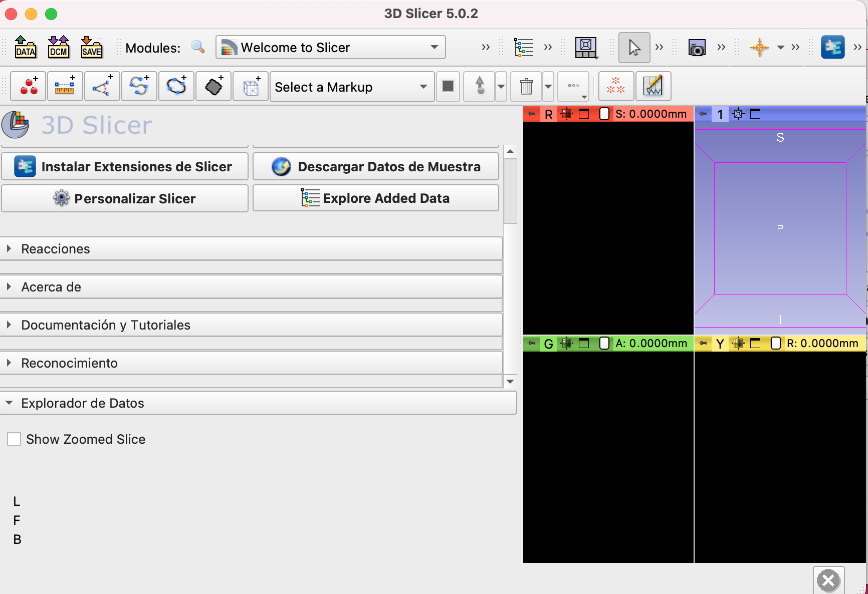Click the closed curve markup tool

pos(176,87)
